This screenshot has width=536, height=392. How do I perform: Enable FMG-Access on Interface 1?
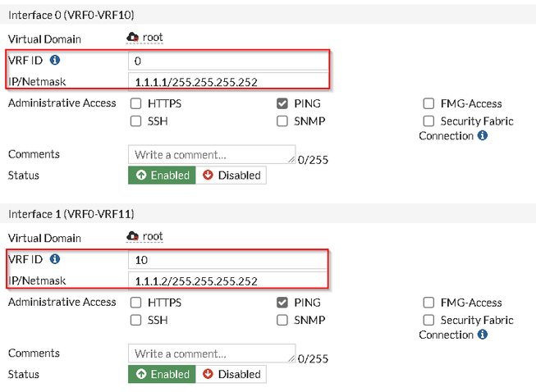point(428,303)
